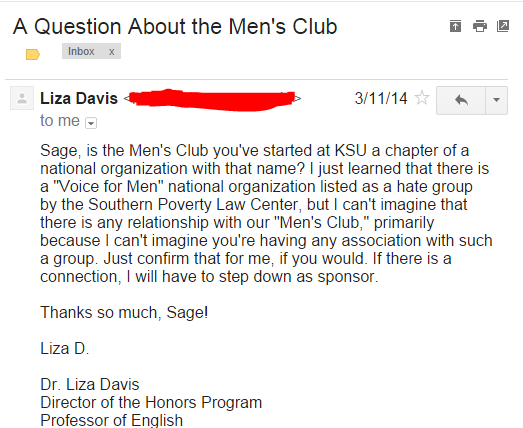This screenshot has height=428, width=523.
Task: Click the sender's profile avatar
Action: (x=22, y=98)
